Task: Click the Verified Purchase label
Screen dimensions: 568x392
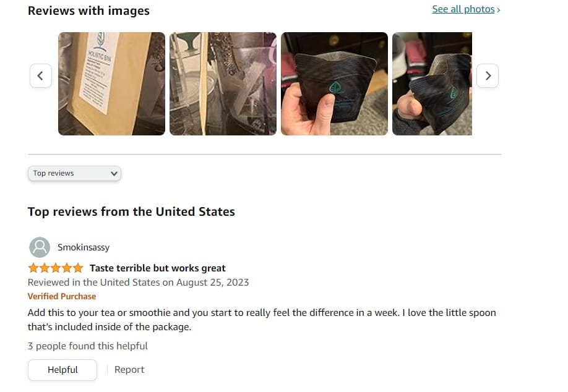Action: click(x=62, y=296)
